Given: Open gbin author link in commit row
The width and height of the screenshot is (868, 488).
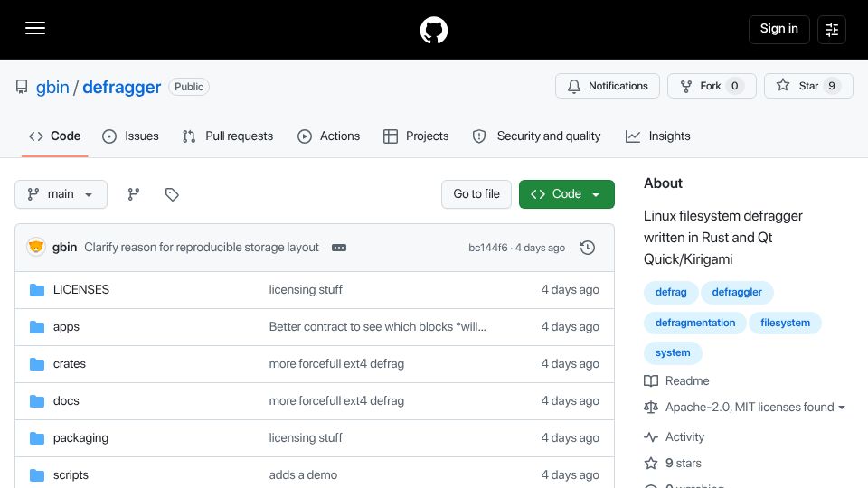Looking at the screenshot, I should [x=64, y=248].
